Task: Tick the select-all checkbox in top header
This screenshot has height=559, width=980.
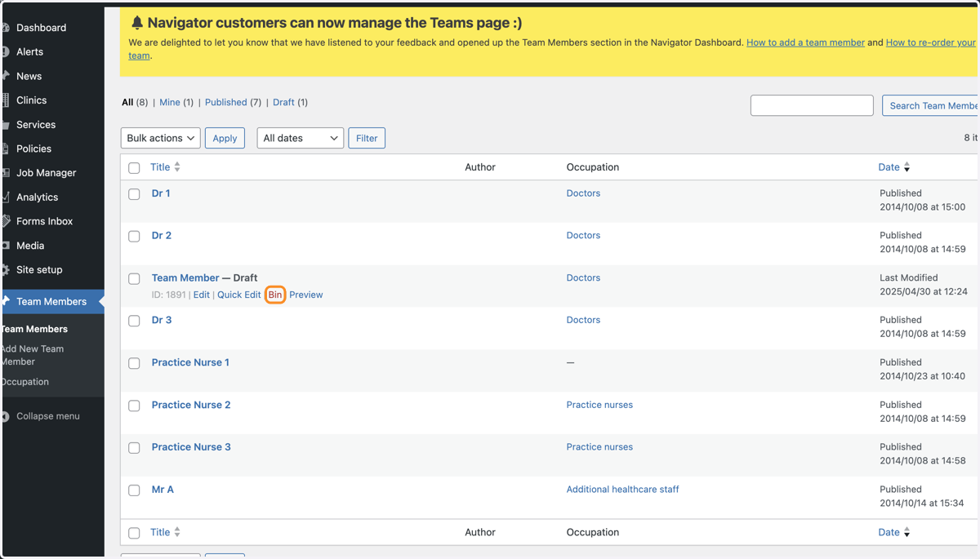Action: (134, 167)
